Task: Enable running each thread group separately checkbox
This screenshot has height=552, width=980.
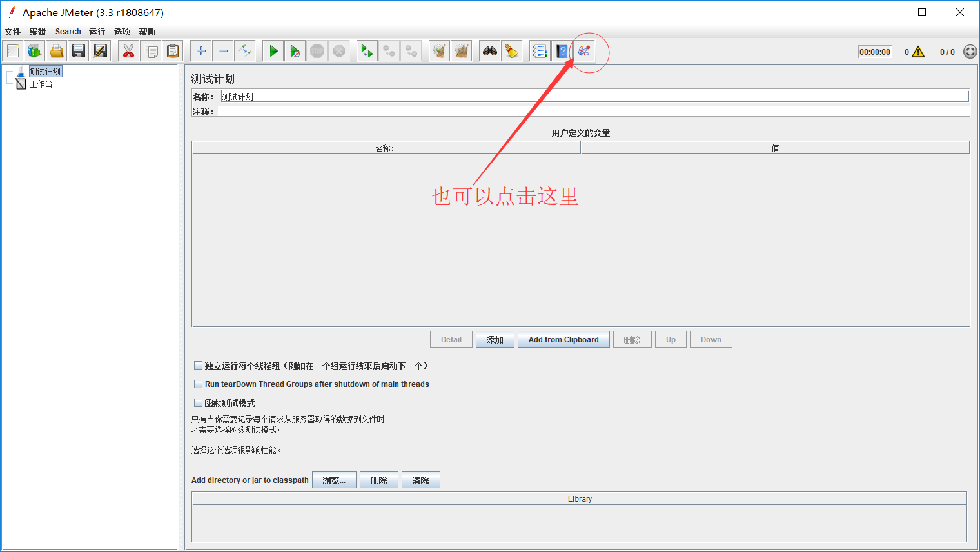Action: [199, 365]
